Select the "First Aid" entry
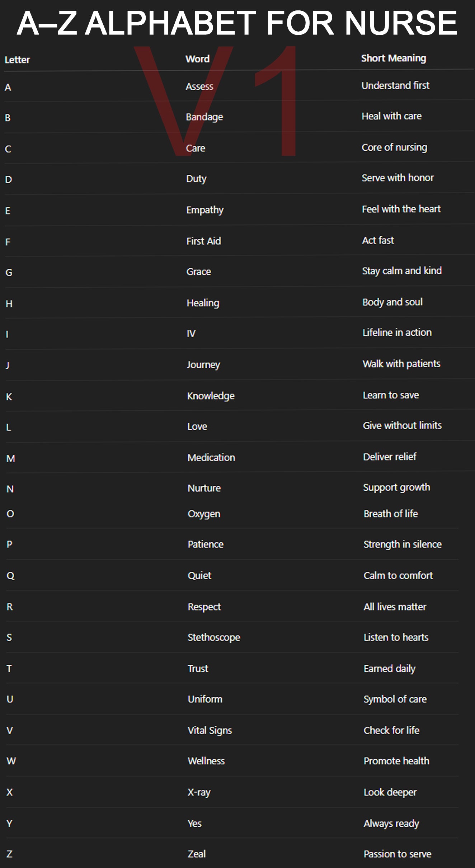The width and height of the screenshot is (475, 868). [203, 241]
